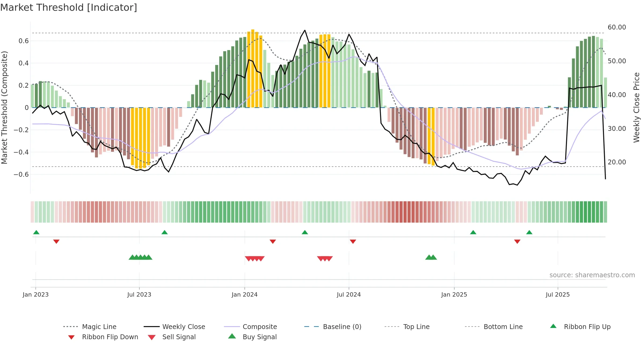Click the Jul 2023 x-axis label
The height and width of the screenshot is (362, 644).
tap(139, 295)
